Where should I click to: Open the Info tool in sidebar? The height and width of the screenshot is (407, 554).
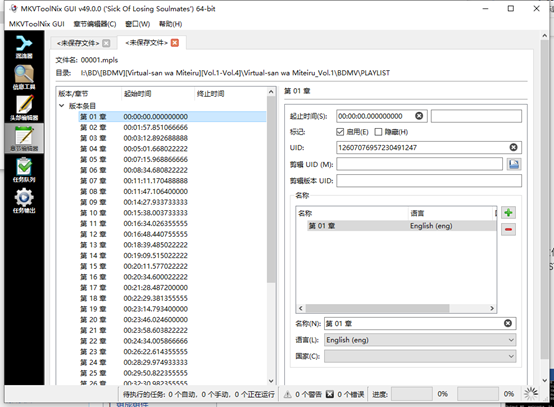click(24, 77)
